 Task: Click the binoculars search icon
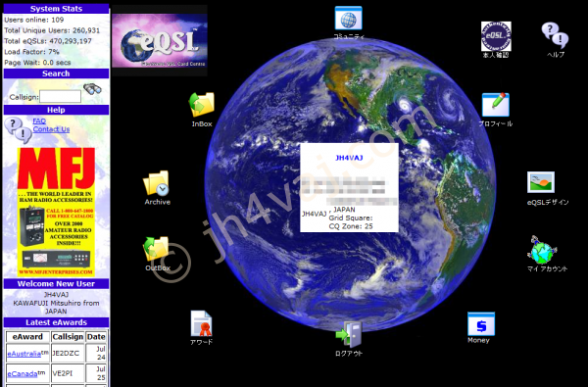92,89
